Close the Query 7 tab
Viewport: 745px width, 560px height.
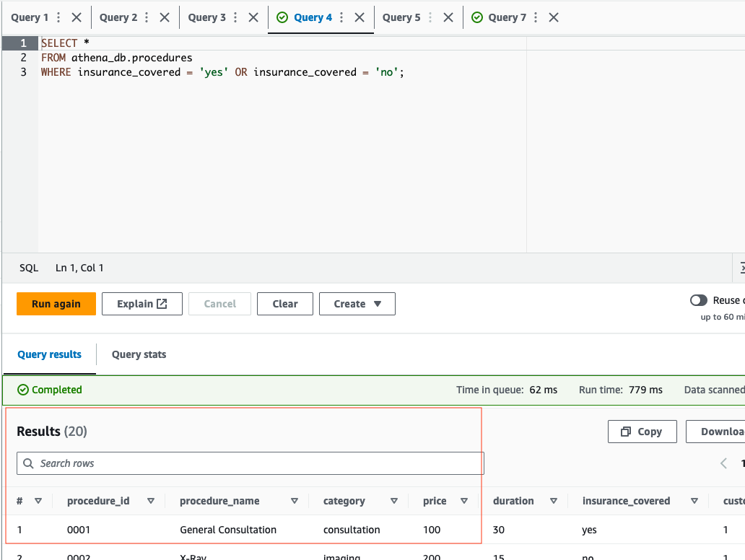(554, 17)
